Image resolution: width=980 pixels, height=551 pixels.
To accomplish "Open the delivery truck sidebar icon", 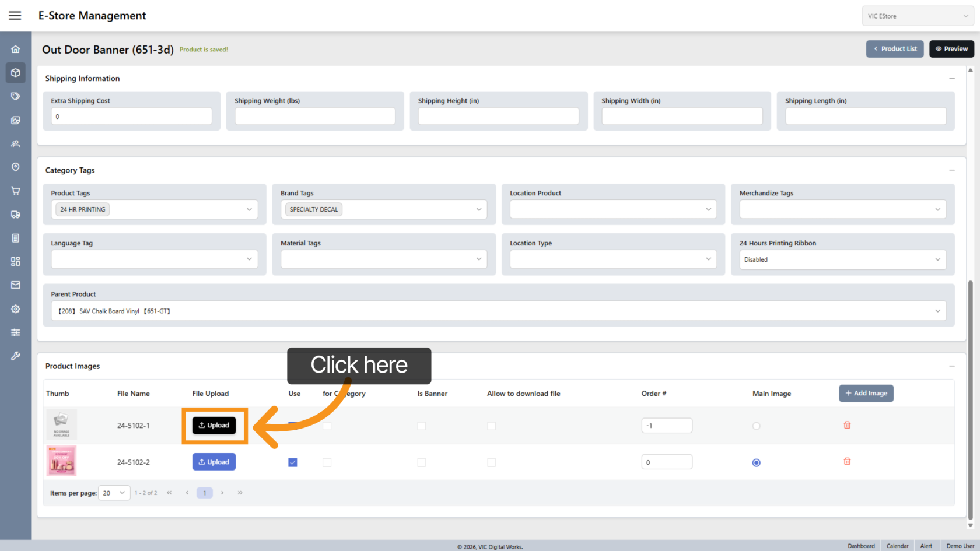I will 16,215.
